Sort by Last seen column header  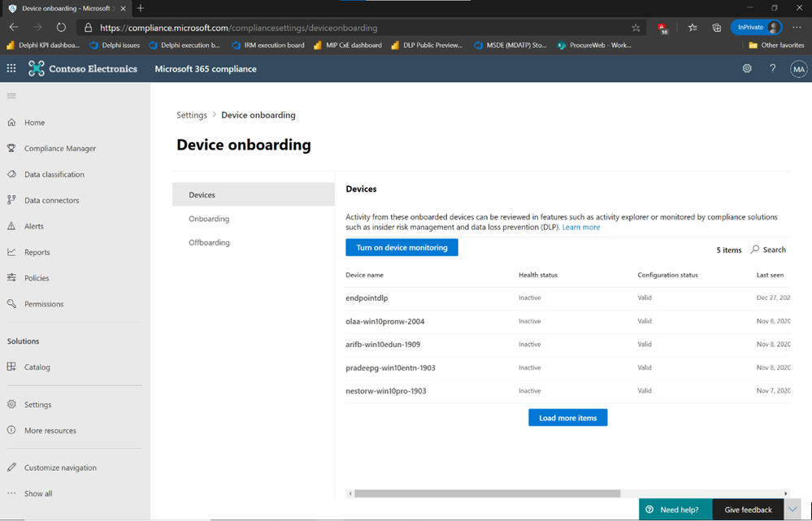[x=770, y=275]
